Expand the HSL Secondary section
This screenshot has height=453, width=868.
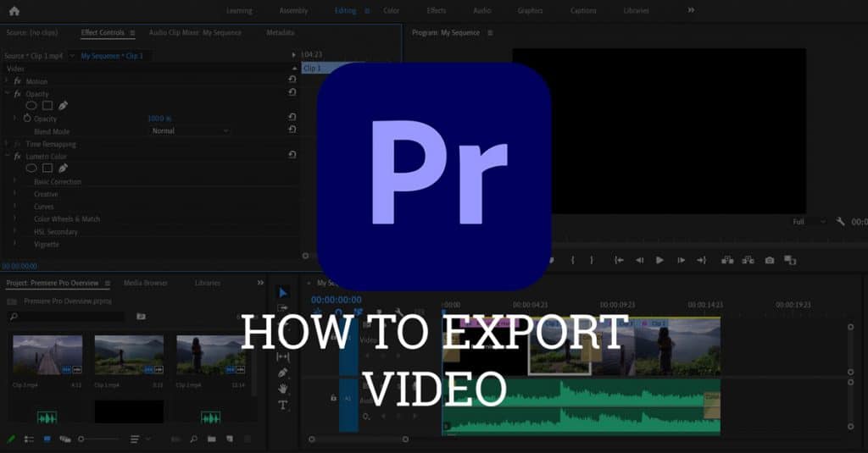[15, 232]
